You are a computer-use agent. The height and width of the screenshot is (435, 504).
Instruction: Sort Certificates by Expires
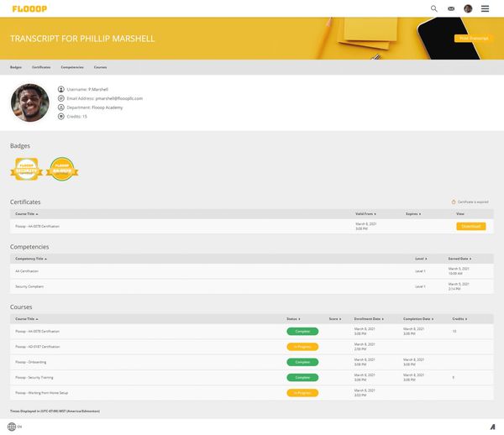pos(413,213)
